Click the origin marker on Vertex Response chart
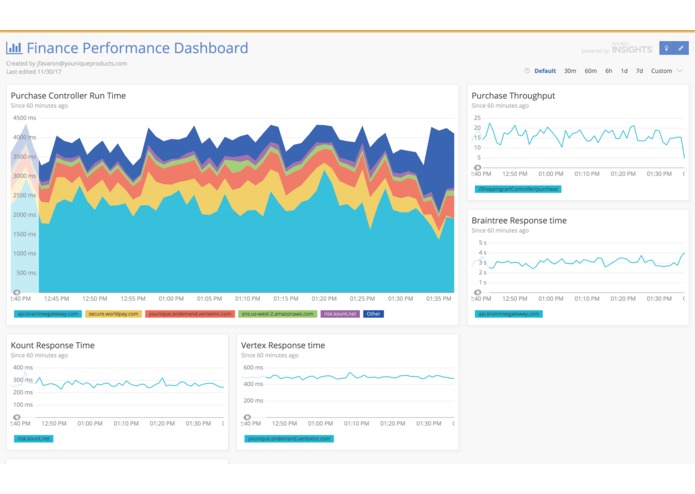695x494 pixels. coord(247,417)
